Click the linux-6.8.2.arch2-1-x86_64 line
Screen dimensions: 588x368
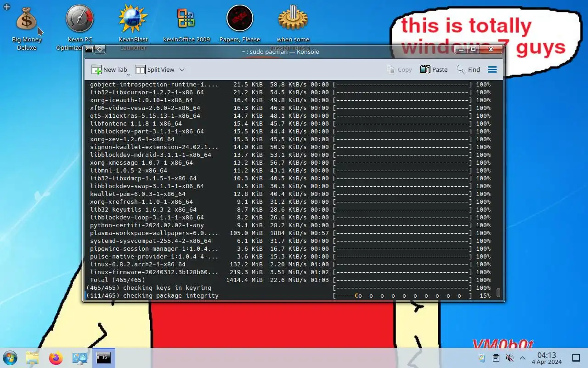(290, 264)
